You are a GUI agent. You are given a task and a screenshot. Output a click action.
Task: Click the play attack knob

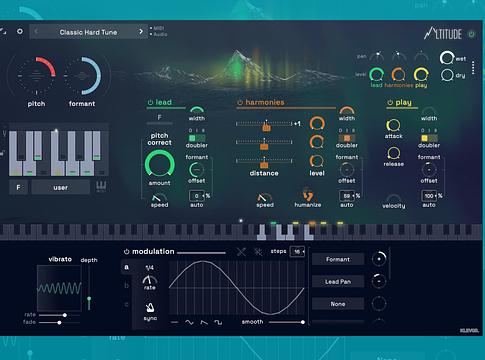click(x=393, y=125)
